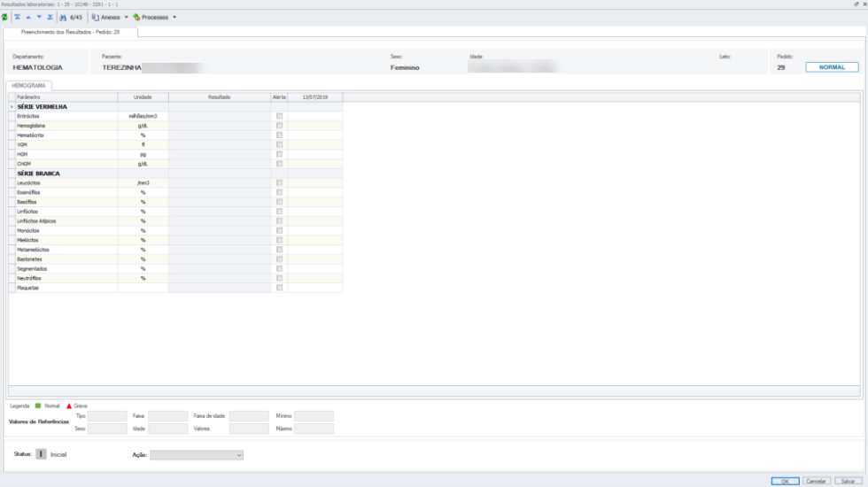Toggle alert checkbox for Hemoglobina

click(x=280, y=126)
